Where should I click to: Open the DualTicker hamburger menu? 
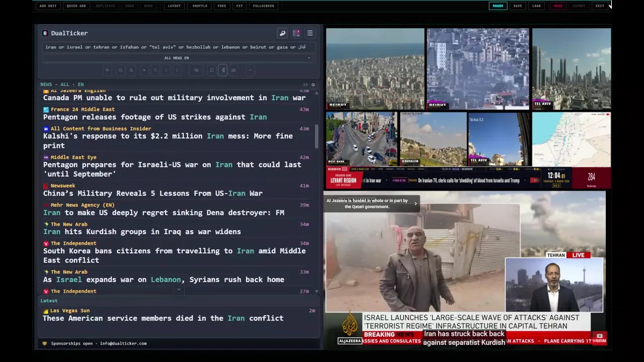pyautogui.click(x=310, y=33)
